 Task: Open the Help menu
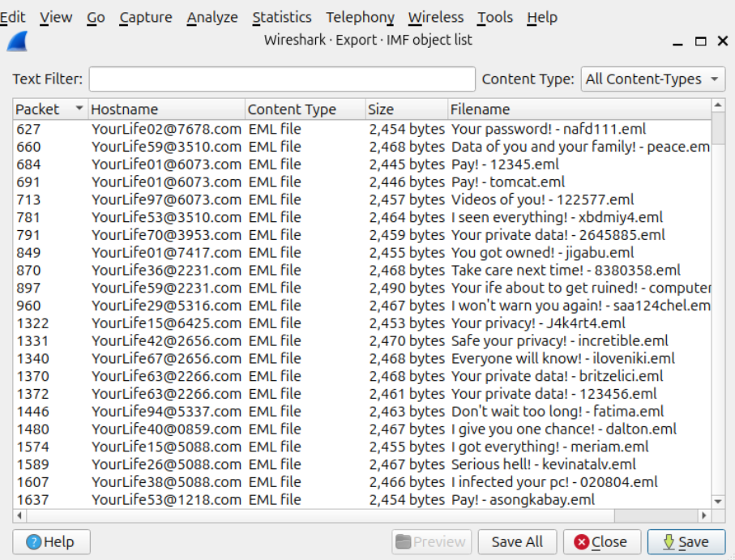click(542, 17)
